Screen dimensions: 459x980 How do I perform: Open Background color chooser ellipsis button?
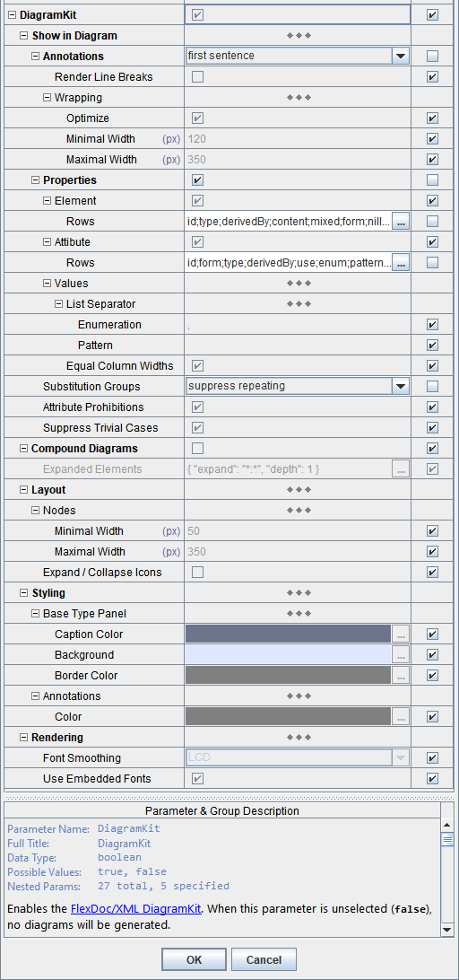pos(401,655)
